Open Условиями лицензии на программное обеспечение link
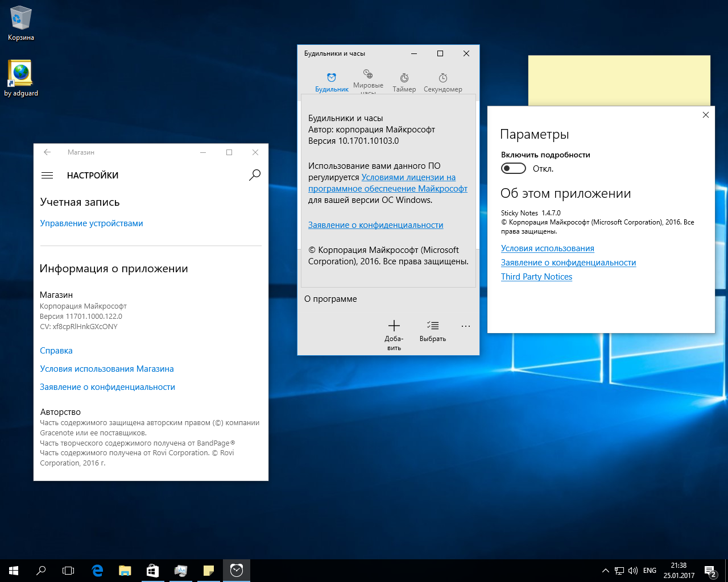This screenshot has width=728, height=582. pyautogui.click(x=388, y=183)
